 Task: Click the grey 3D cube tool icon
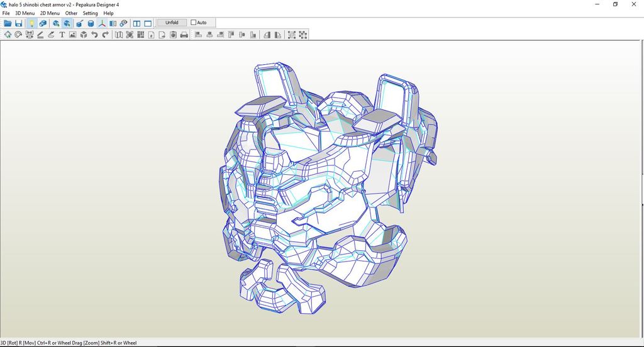pyautogui.click(x=84, y=35)
